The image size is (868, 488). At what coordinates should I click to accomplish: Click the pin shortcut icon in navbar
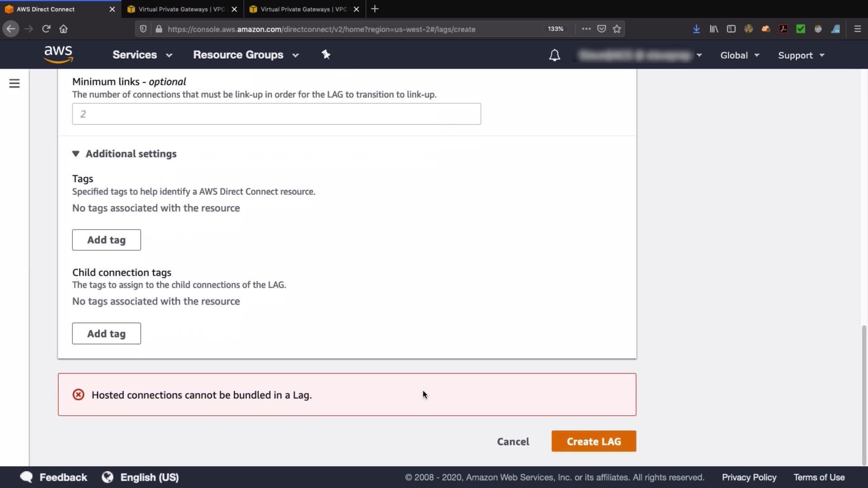(326, 55)
